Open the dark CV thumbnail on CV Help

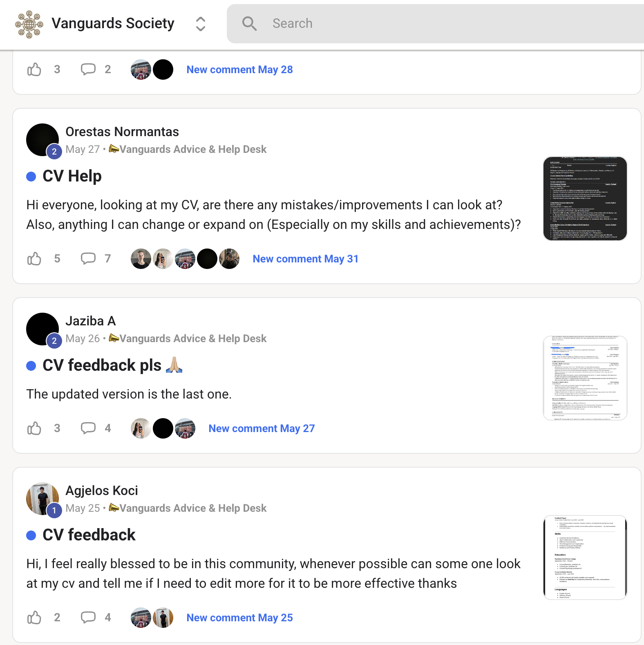585,199
